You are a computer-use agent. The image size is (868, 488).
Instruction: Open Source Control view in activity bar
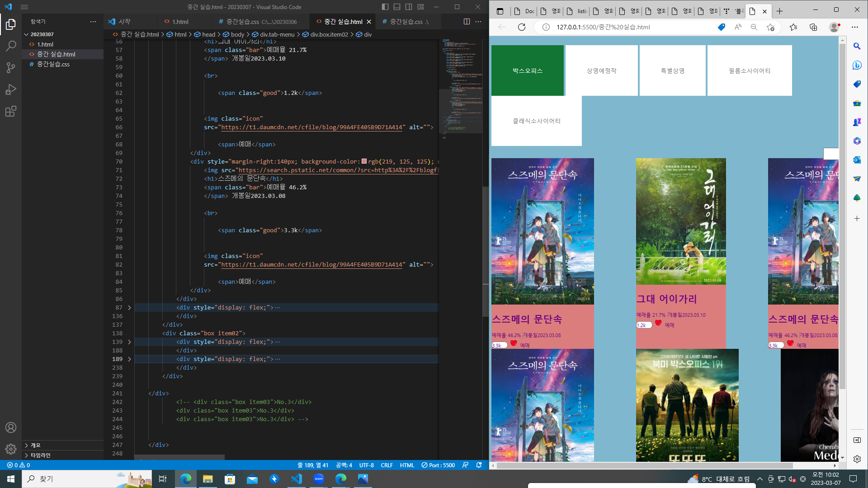point(11,68)
